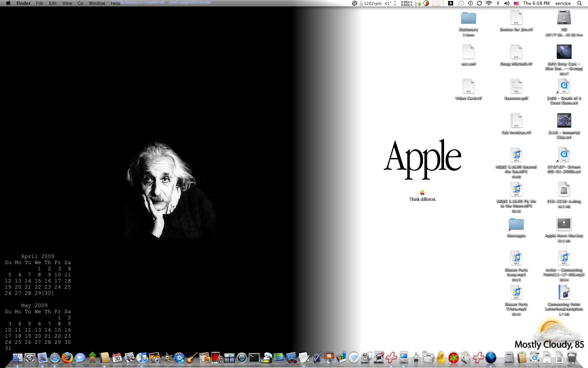
Task: Select the 'Immortal Clay.avi' video
Action: (564, 121)
